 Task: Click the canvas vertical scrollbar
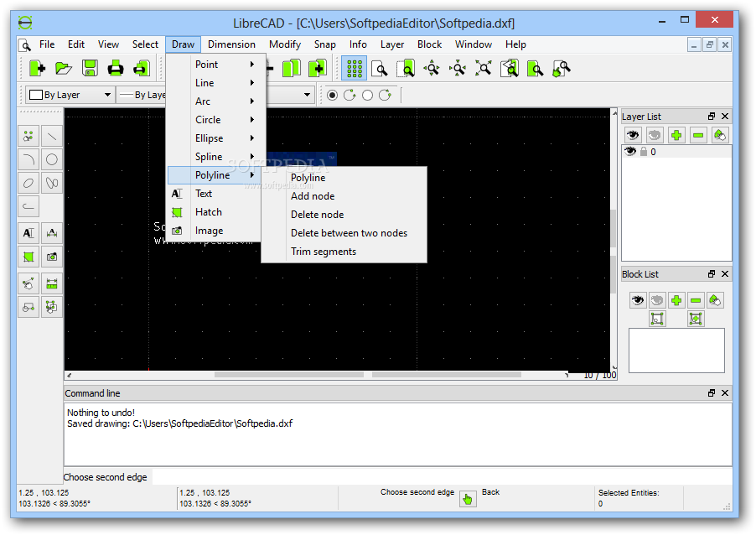point(614,239)
